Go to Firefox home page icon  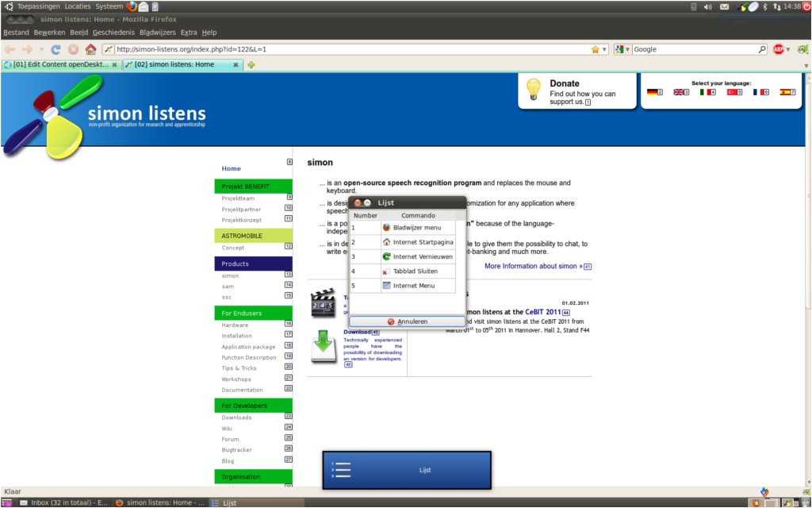90,49
